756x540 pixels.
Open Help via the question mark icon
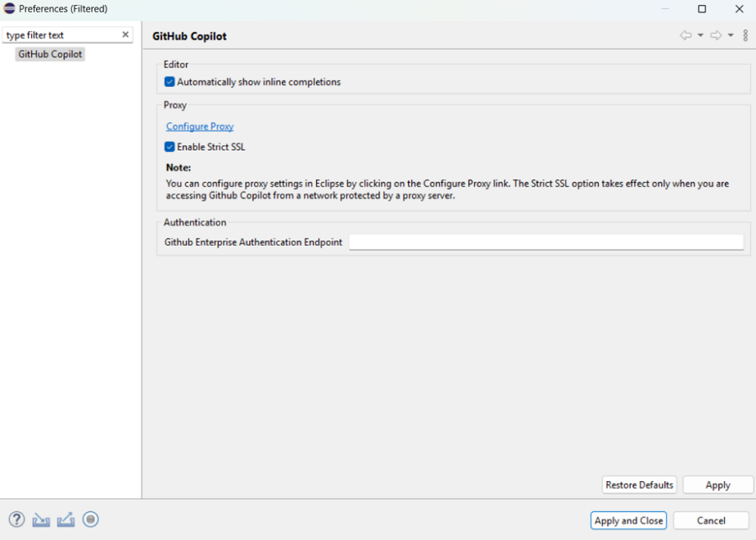tap(16, 520)
